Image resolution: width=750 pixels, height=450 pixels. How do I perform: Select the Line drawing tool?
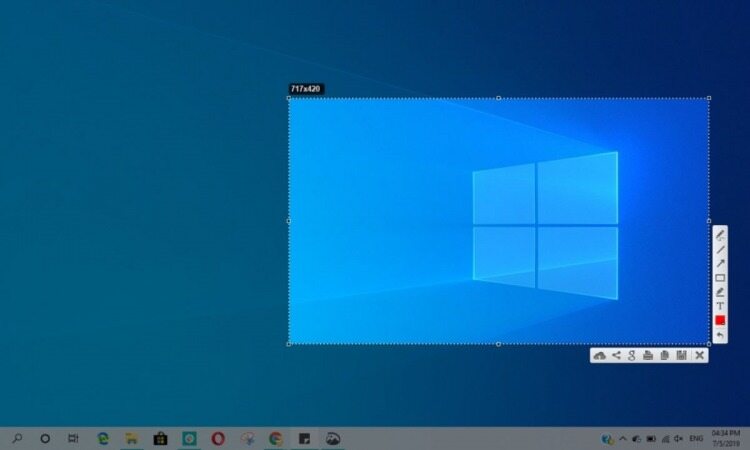(720, 249)
